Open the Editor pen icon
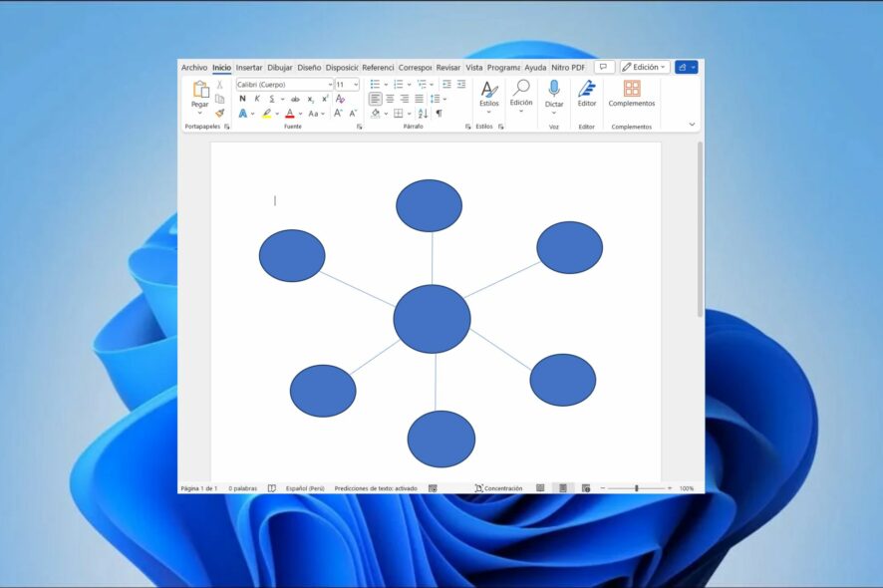The image size is (883, 588). 587,89
